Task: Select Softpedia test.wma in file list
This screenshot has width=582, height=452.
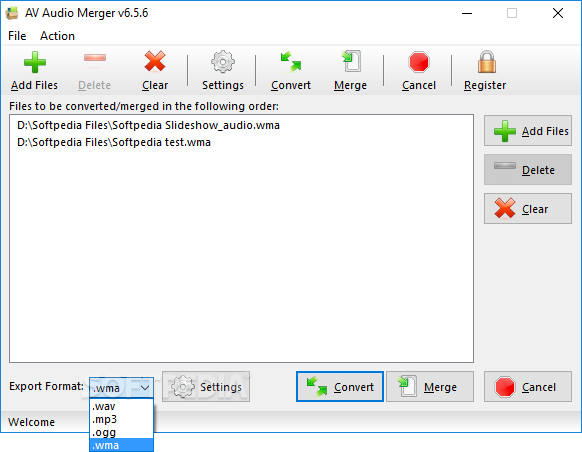Action: (114, 142)
